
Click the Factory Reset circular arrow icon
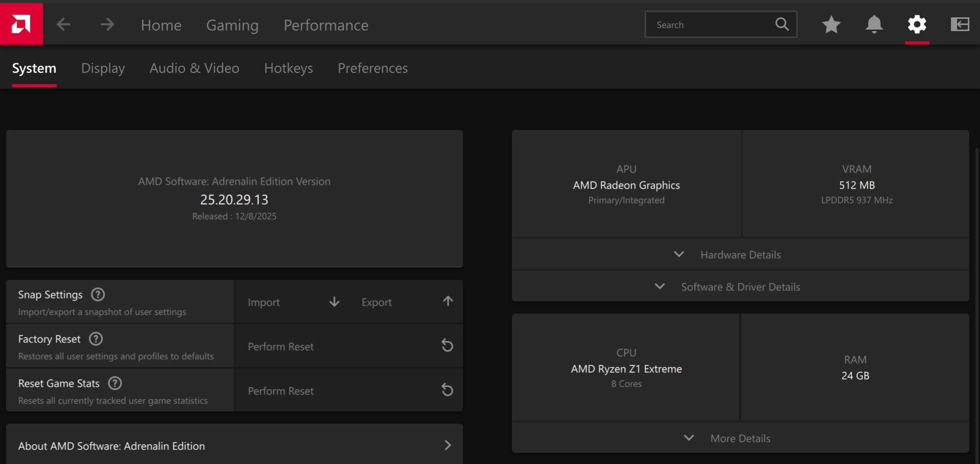447,346
